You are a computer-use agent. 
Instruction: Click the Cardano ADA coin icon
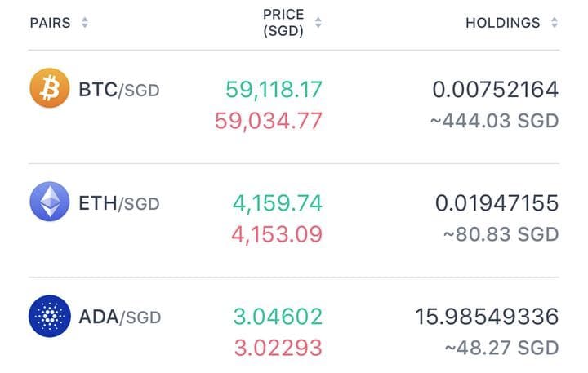[50, 316]
